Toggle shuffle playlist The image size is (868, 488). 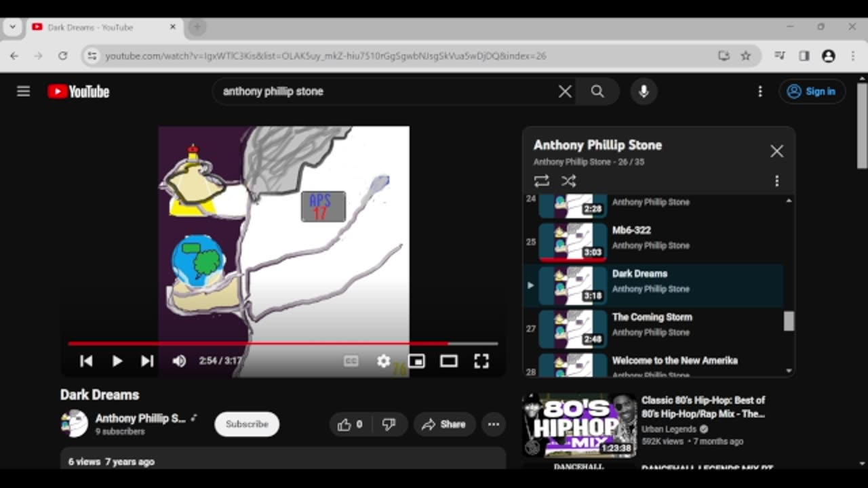coord(568,181)
